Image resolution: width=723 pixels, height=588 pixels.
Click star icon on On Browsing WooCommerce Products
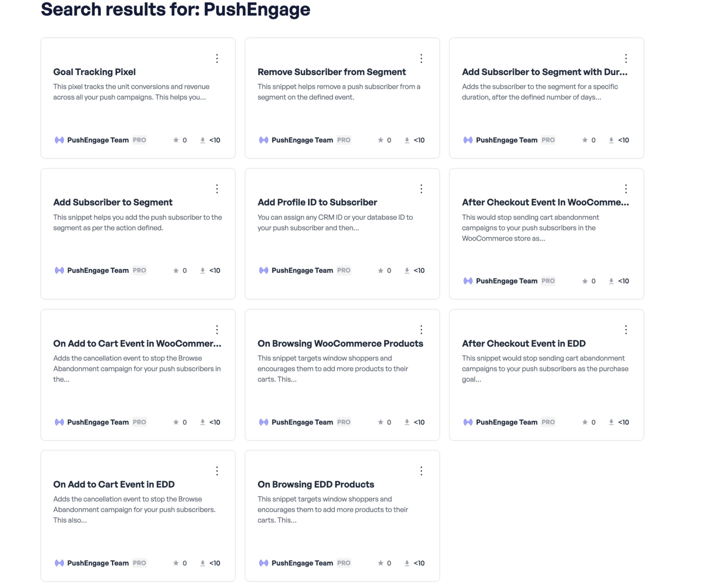380,422
